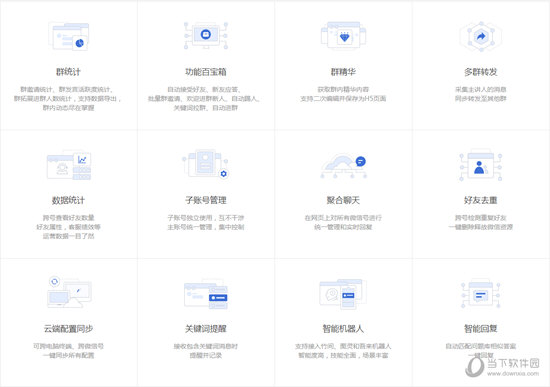550x387 pixels.
Task: Select the 关键词提醒 title text
Action: [x=206, y=329]
